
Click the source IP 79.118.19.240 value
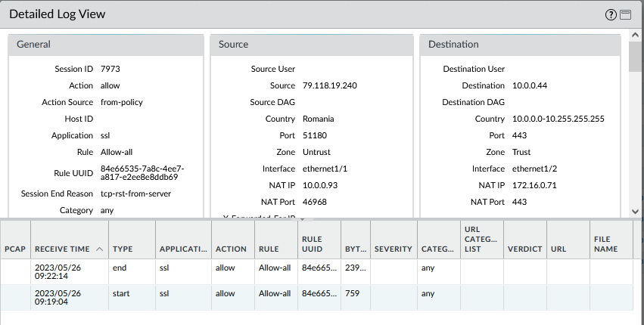click(329, 85)
